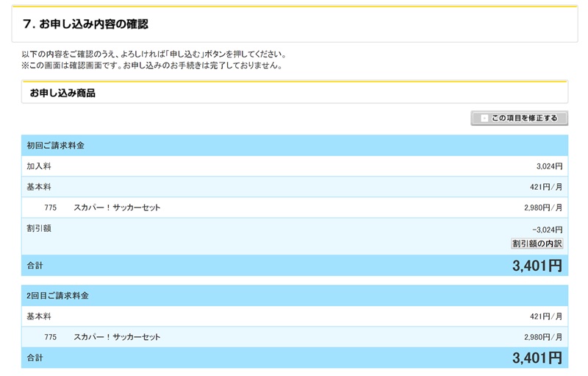Click channel number 775 in 2回目ご請求料金 table
The height and width of the screenshot is (376, 588).
click(x=50, y=337)
